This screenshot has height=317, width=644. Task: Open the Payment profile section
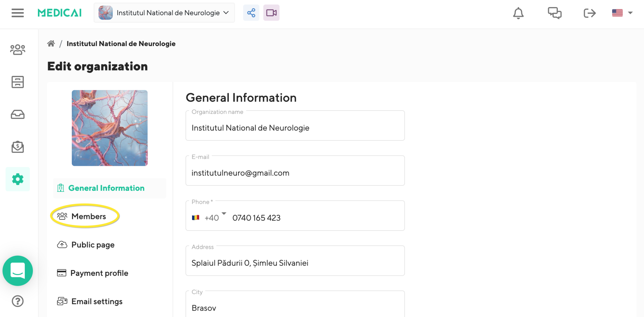click(x=99, y=273)
